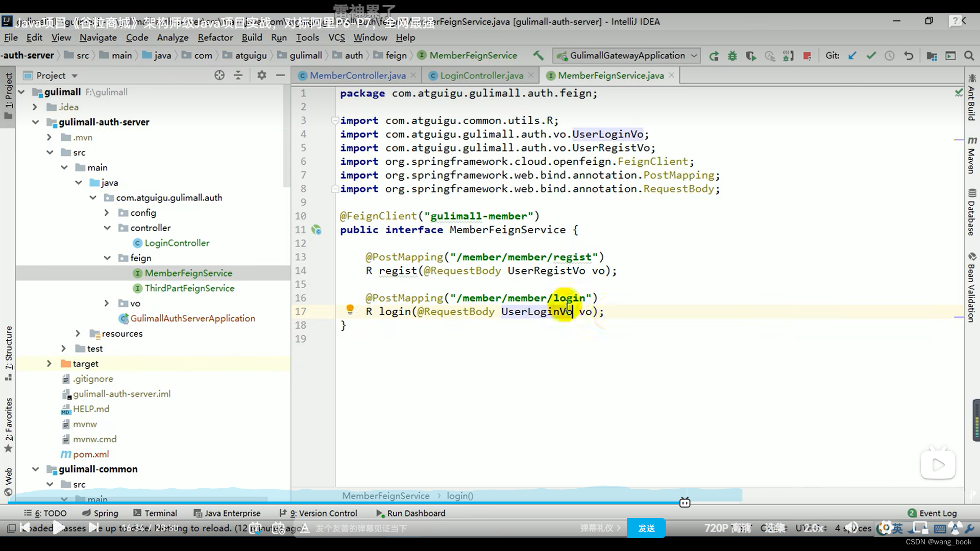This screenshot has width=980, height=551.
Task: Open the Maven tool window
Action: pyautogui.click(x=972, y=155)
